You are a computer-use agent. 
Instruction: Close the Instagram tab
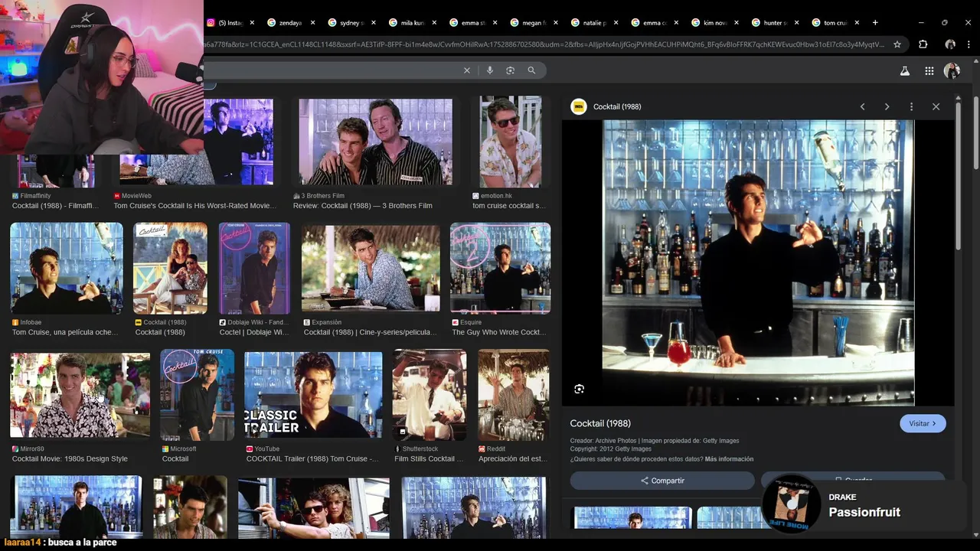point(251,23)
